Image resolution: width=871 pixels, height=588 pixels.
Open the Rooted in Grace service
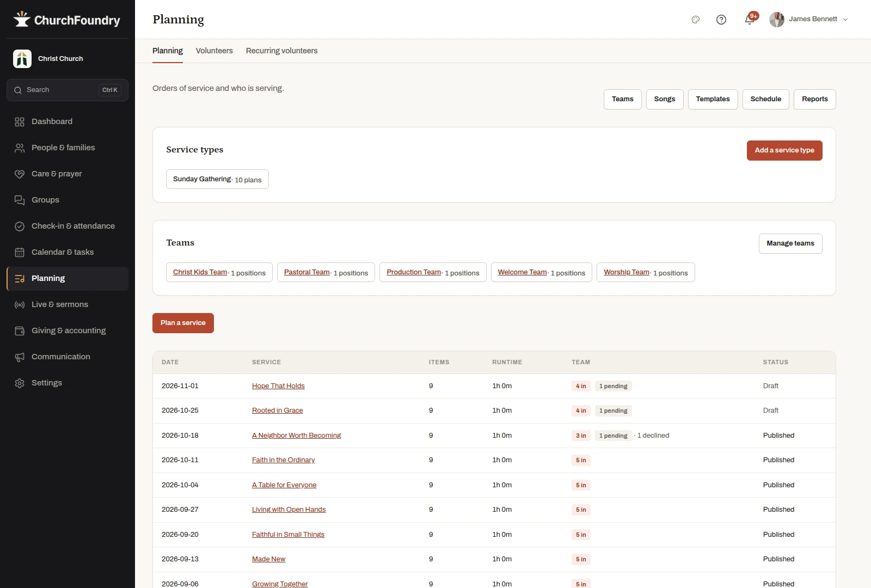[278, 411]
